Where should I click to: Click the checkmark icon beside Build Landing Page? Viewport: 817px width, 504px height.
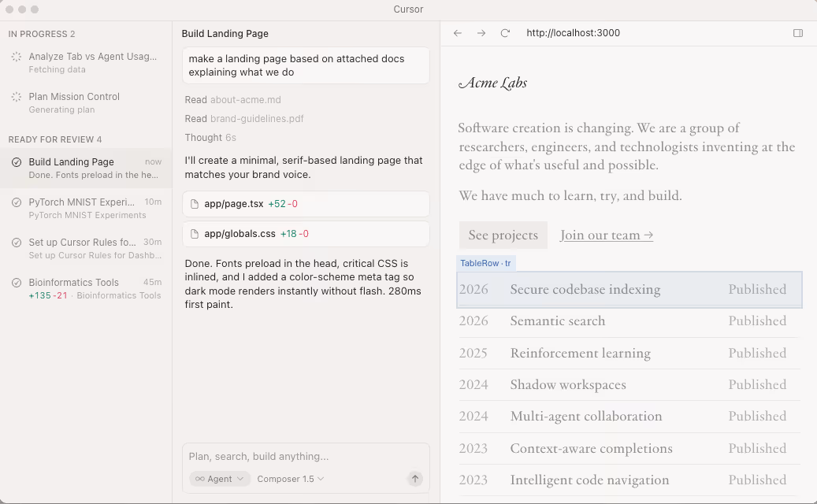(x=17, y=162)
